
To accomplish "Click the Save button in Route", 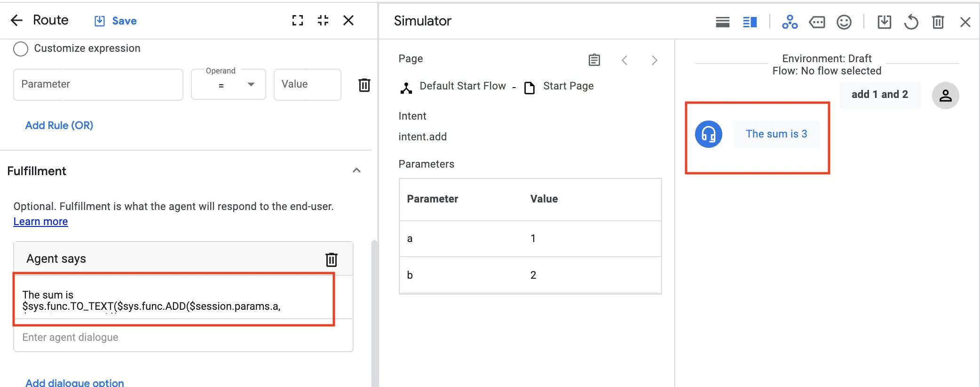I will pos(116,21).
